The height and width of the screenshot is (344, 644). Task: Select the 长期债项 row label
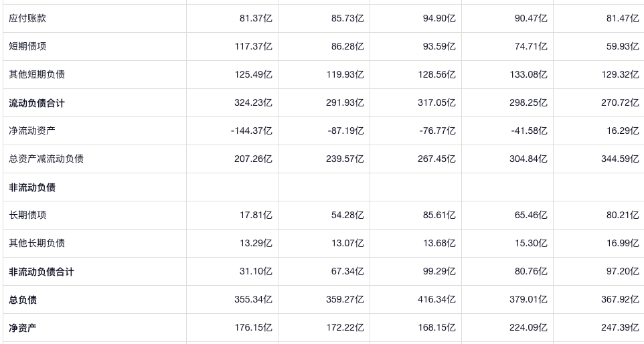[x=27, y=216]
